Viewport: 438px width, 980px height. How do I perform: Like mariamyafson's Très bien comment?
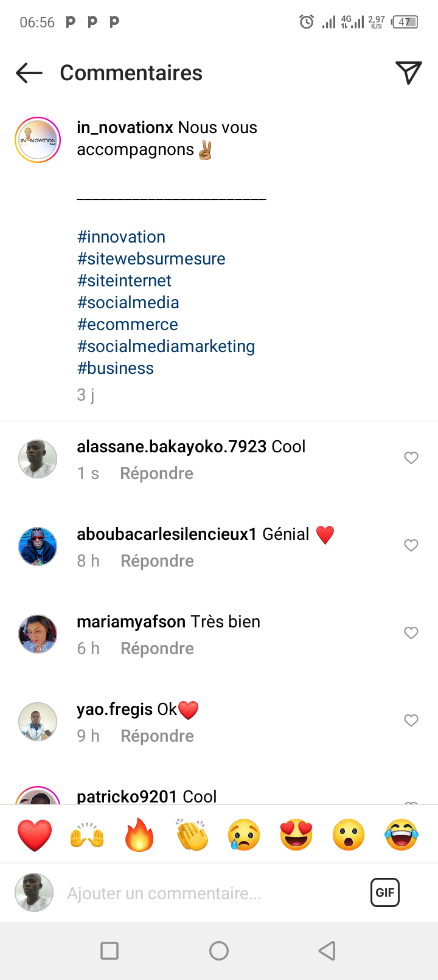click(x=411, y=633)
